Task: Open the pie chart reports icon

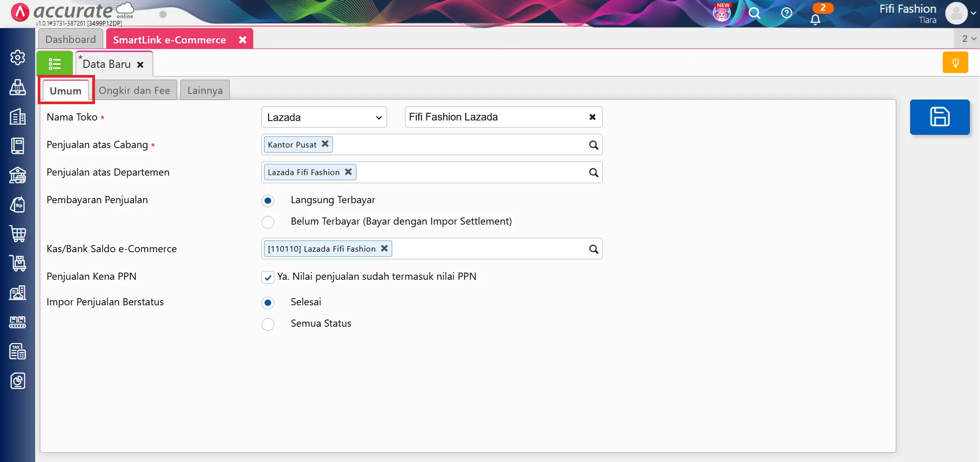Action: tap(17, 381)
